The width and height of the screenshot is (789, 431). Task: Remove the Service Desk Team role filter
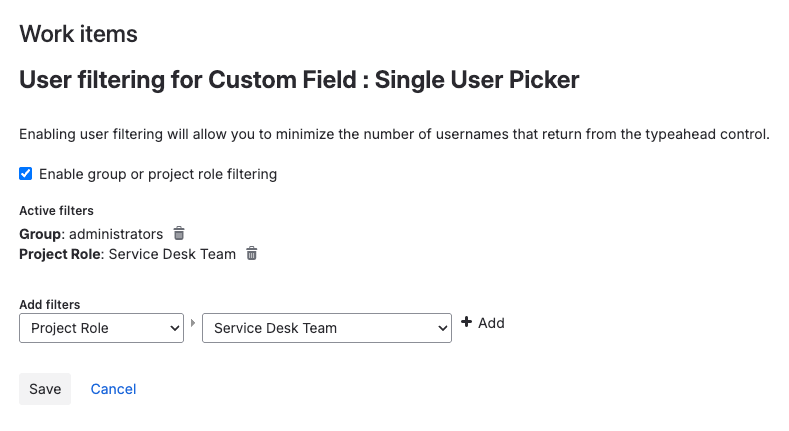click(x=252, y=254)
